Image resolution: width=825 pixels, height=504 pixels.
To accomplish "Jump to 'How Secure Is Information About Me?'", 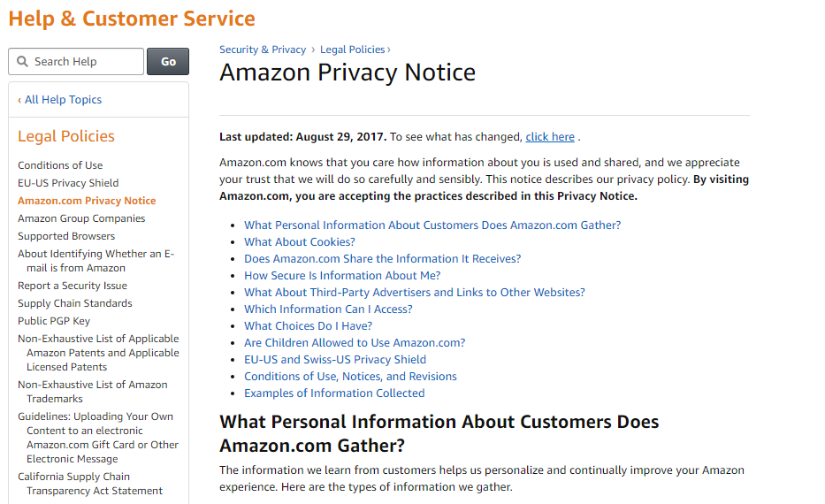I will tap(342, 276).
